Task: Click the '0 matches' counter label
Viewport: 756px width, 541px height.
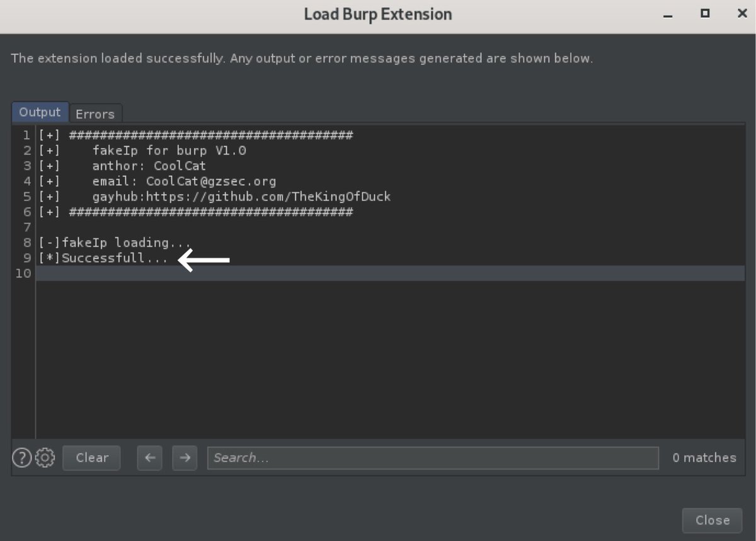Action: (704, 458)
